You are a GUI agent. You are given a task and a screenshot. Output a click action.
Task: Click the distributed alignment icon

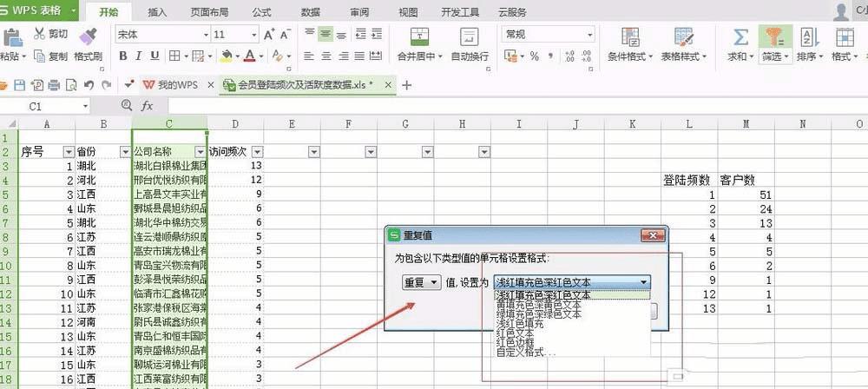[x=377, y=56]
